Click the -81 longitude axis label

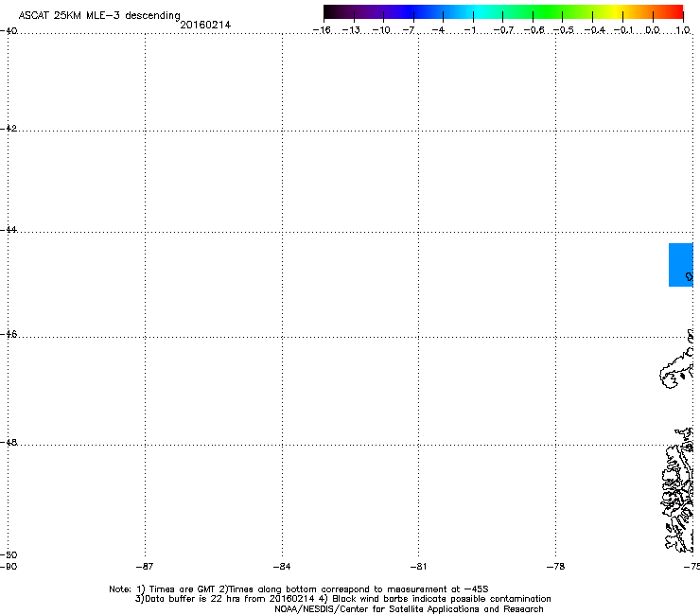click(419, 567)
